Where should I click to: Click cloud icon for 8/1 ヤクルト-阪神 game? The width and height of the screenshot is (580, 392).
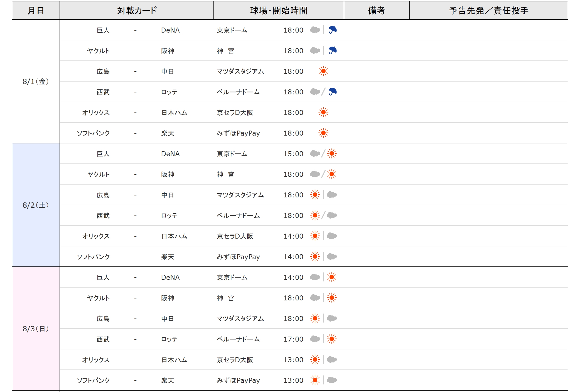315,50
